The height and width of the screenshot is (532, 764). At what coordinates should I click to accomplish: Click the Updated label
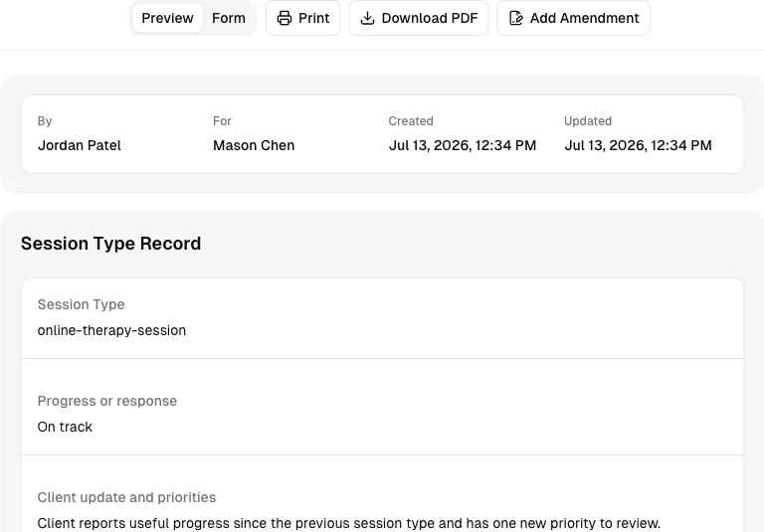coord(588,121)
